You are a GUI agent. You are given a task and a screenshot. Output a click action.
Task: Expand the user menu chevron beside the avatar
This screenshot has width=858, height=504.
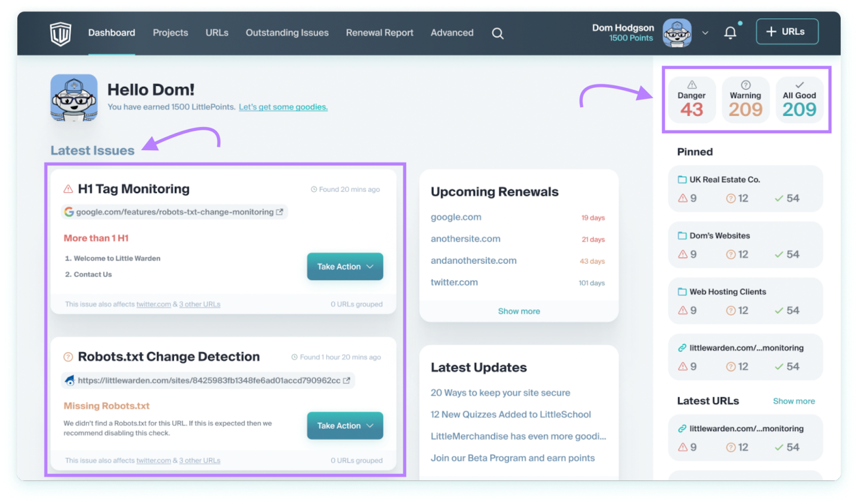(x=705, y=33)
